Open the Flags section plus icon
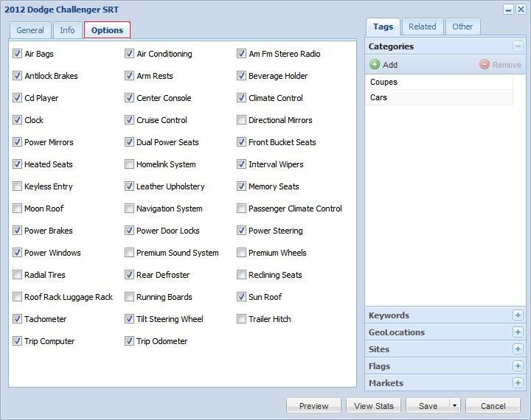Viewport: 531px width, 420px height. tap(518, 366)
